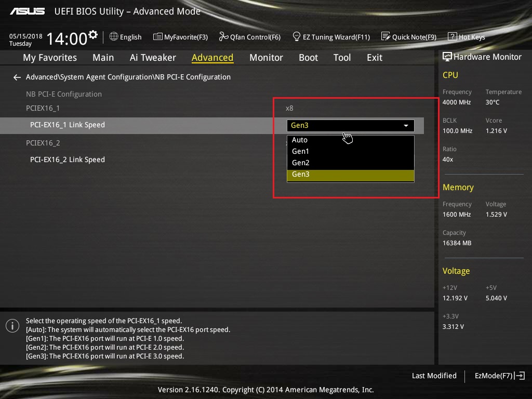Image resolution: width=532 pixels, height=399 pixels.
Task: Click the Hot Keys question mark icon
Action: click(453, 36)
